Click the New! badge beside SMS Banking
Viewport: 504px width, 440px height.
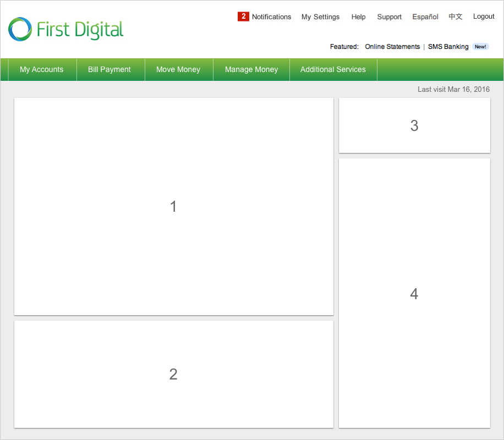pos(480,47)
